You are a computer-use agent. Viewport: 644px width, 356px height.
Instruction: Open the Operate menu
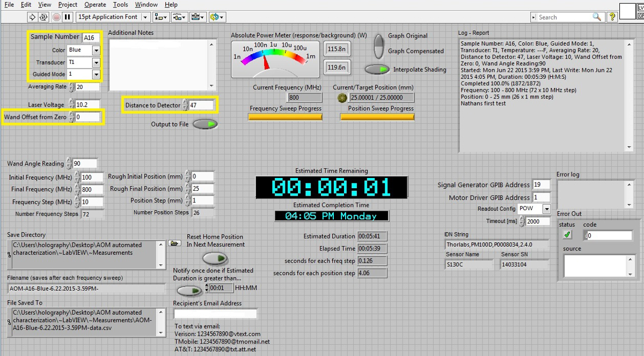point(95,5)
